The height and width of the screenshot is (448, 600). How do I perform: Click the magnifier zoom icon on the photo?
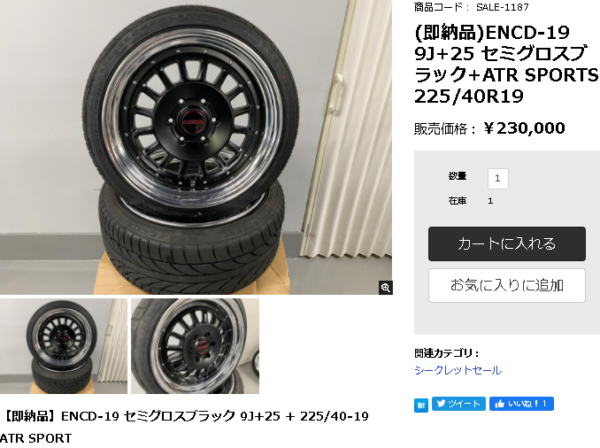(385, 288)
